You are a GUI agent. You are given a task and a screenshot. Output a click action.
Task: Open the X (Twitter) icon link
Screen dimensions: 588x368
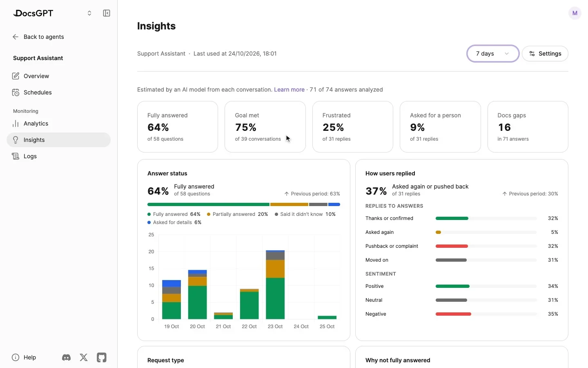(x=84, y=357)
